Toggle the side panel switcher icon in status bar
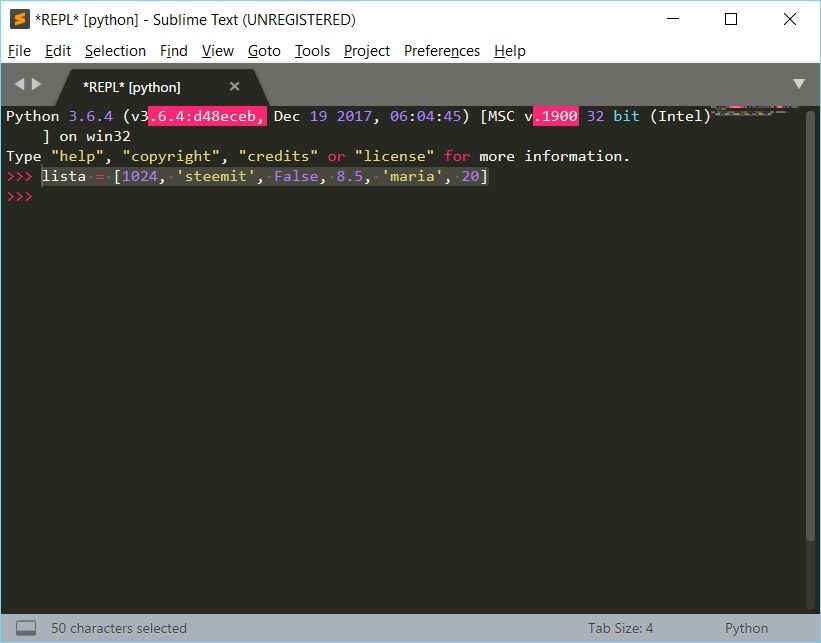821x643 pixels. [x=26, y=628]
